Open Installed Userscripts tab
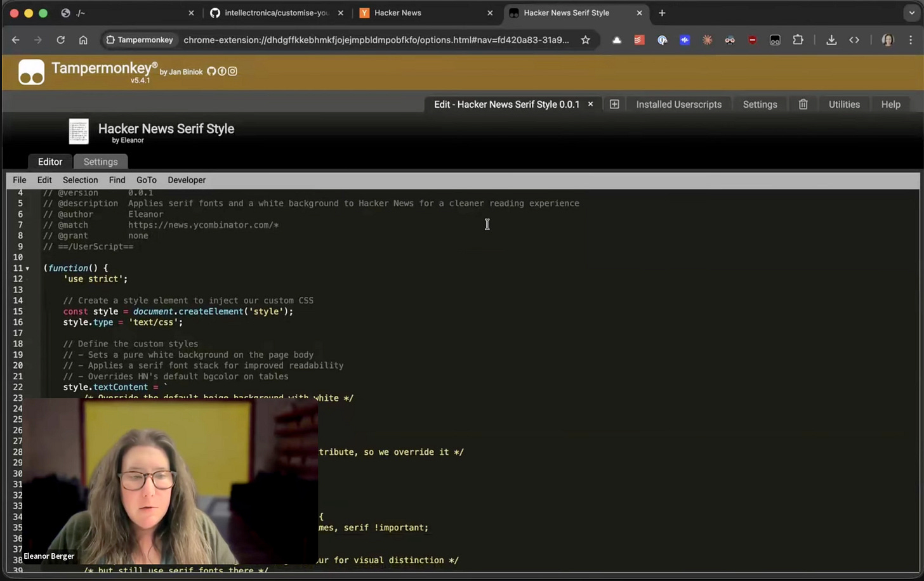 tap(678, 104)
